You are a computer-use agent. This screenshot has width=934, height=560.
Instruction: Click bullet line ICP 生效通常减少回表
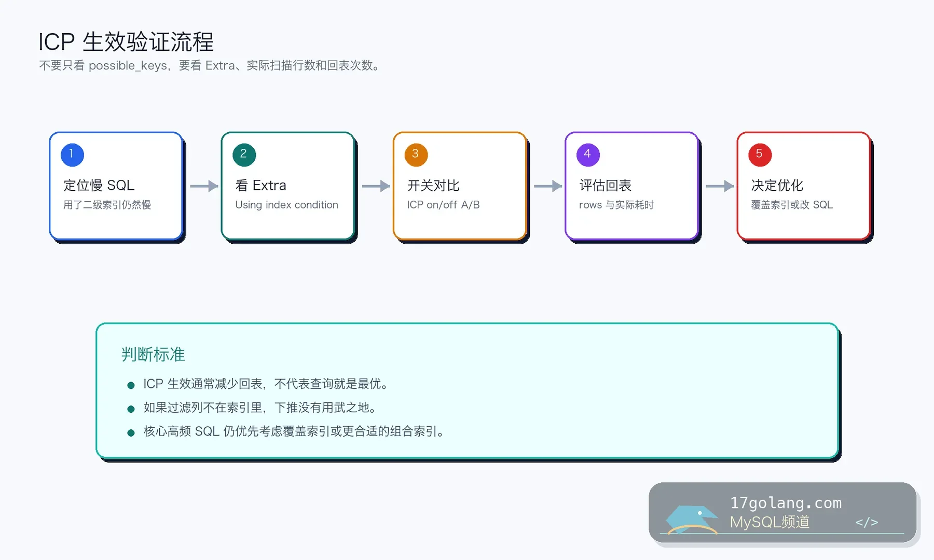[266, 384]
